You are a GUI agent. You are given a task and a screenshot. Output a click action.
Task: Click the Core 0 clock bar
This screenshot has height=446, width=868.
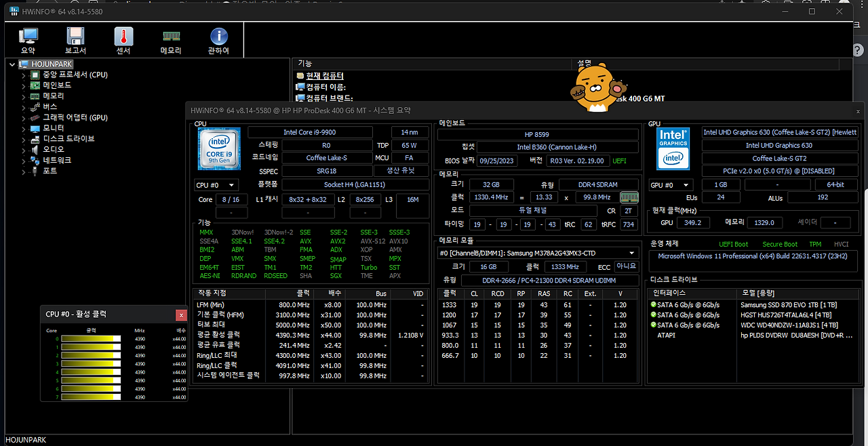coord(91,339)
